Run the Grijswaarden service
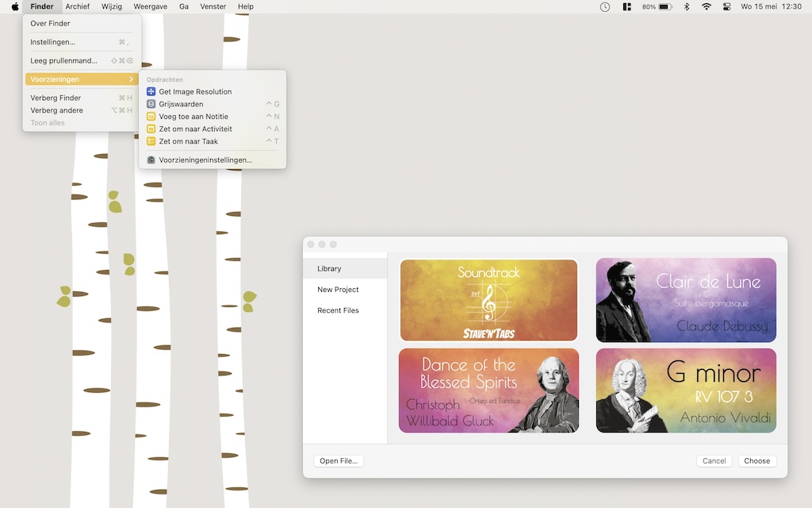 (213, 104)
